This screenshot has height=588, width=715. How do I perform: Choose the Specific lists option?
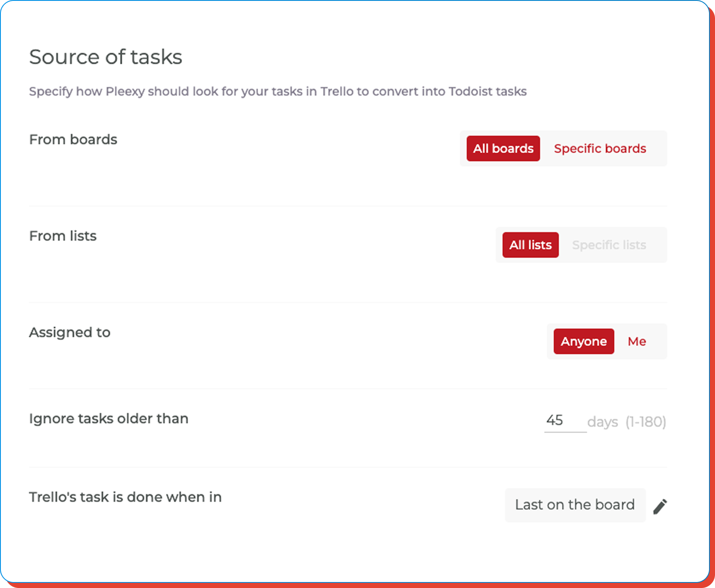[x=609, y=245]
